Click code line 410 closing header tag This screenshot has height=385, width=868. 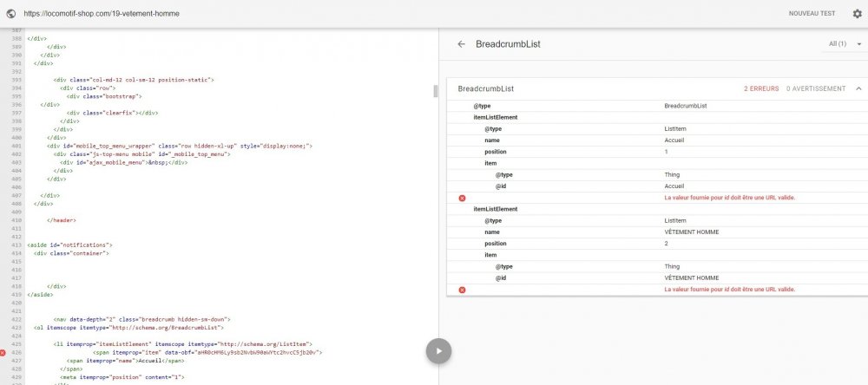click(x=61, y=220)
